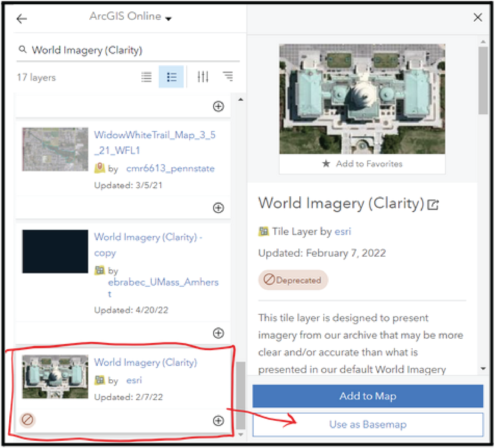Image resolution: width=496 pixels, height=448 pixels.
Task: Open World Imagery (Clarity) by esri link
Action: tap(145, 362)
